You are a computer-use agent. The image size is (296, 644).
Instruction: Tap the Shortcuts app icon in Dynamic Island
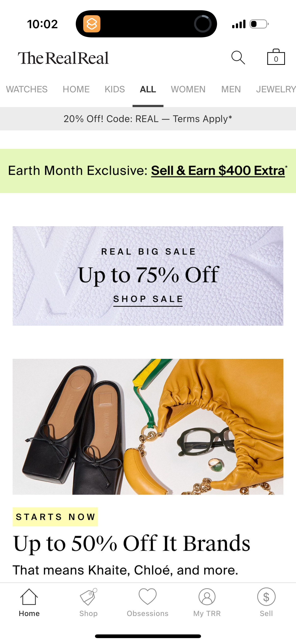pyautogui.click(x=92, y=24)
